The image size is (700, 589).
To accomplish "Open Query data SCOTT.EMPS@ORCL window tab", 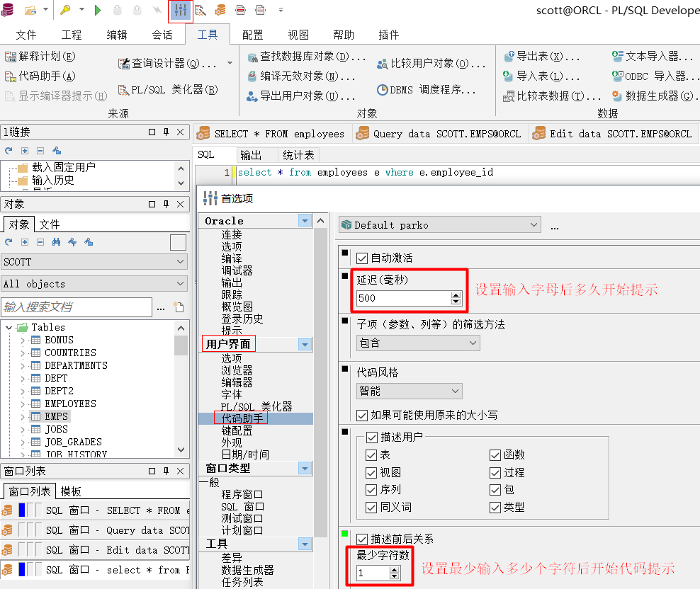I will click(440, 134).
